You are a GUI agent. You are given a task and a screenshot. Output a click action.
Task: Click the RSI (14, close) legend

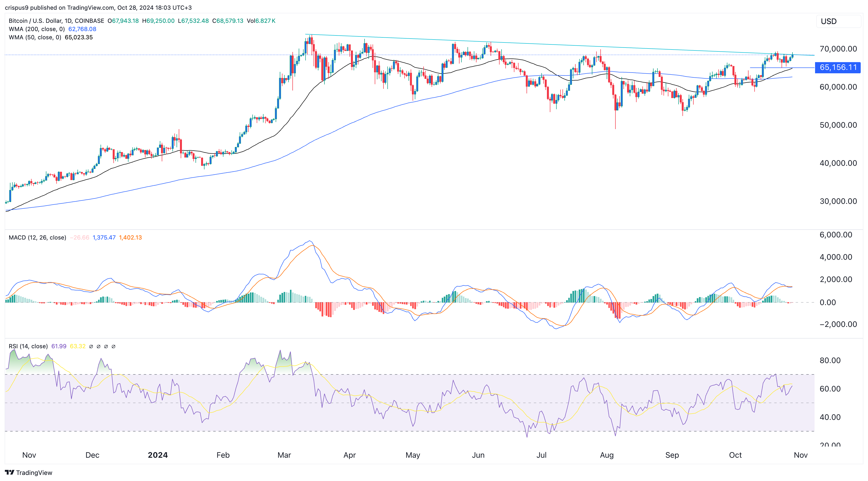[x=28, y=346]
